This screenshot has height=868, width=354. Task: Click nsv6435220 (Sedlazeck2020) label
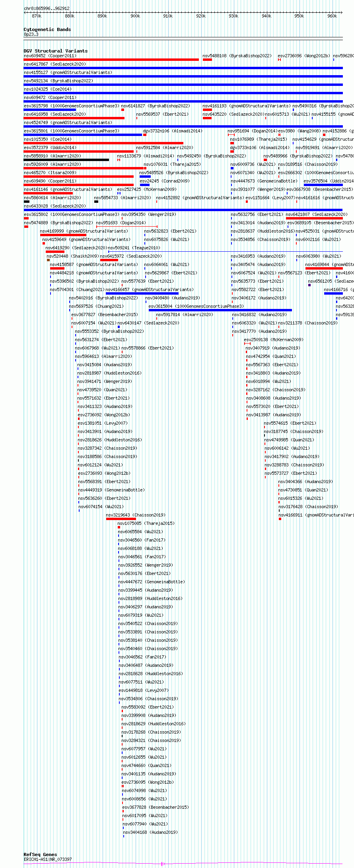pos(233,114)
